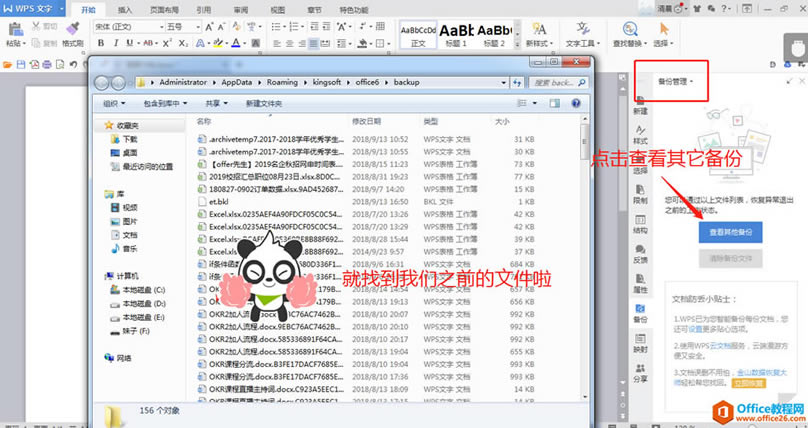Open 映射 panel in sidebar
This screenshot has height=428, width=808.
tap(641, 344)
